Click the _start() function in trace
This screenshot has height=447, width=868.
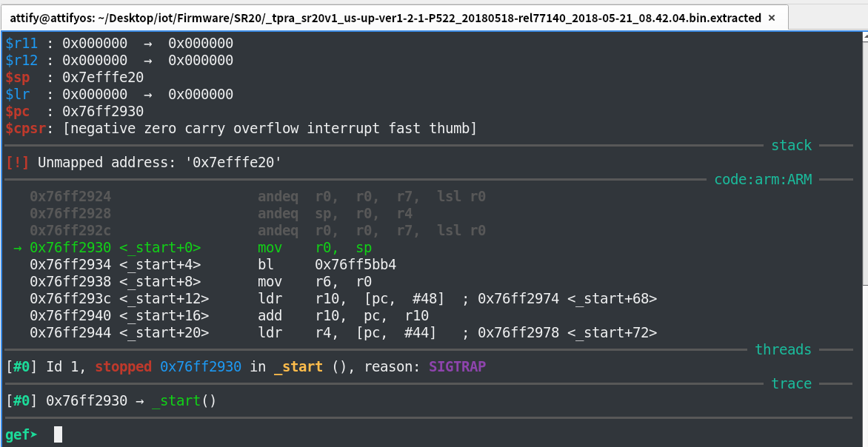[184, 401]
